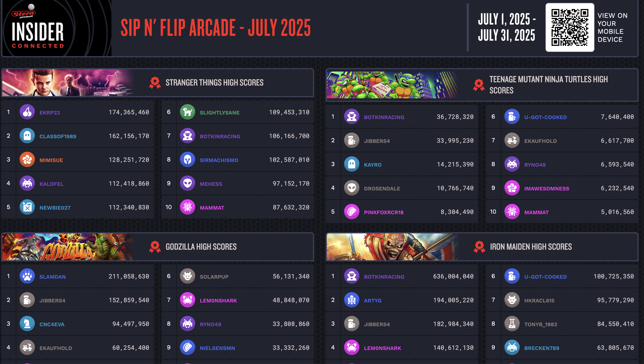The width and height of the screenshot is (644, 364).
Task: Click SLAMDAN's paw print avatar icon
Action: pos(27,276)
